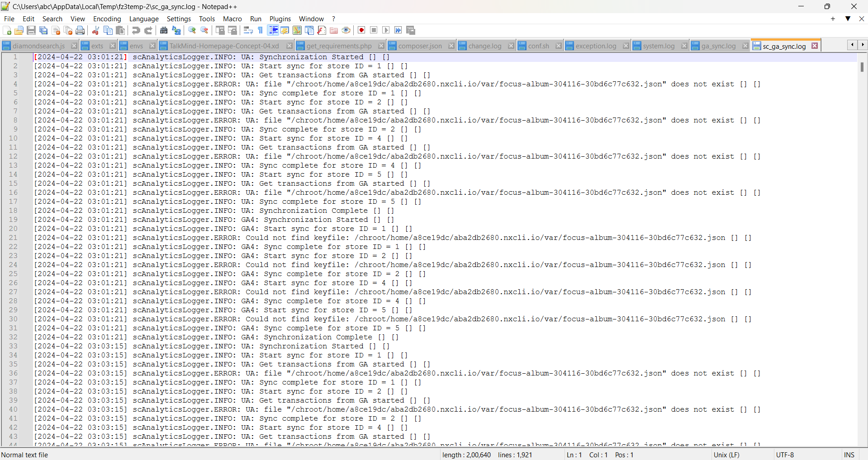Click the UTF-8 encoding status field

(x=785, y=455)
